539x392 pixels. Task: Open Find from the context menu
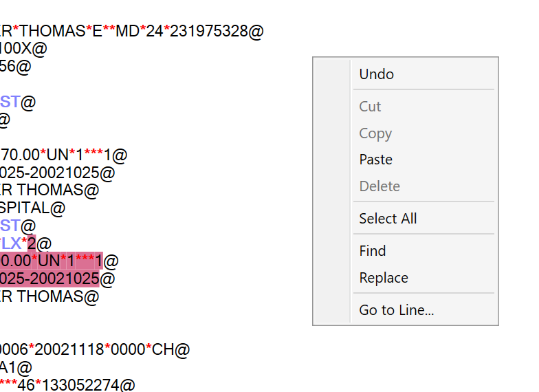click(x=372, y=251)
